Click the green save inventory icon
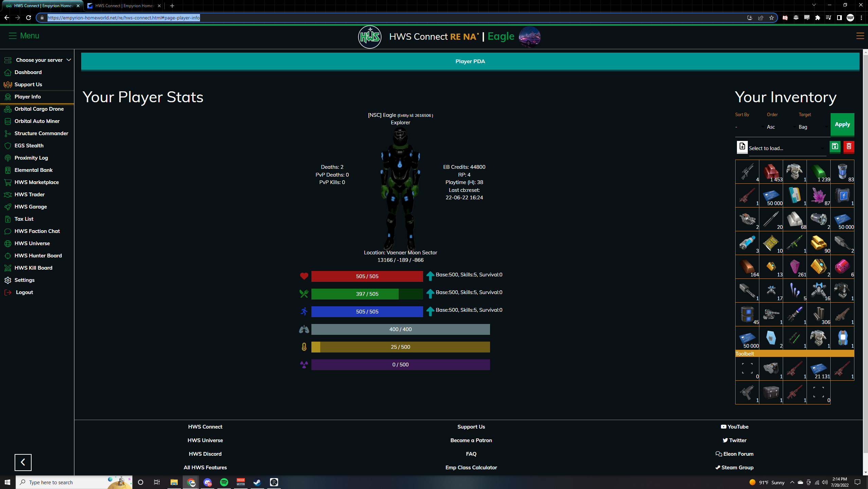Viewport: 868px width, 489px height. pos(835,147)
